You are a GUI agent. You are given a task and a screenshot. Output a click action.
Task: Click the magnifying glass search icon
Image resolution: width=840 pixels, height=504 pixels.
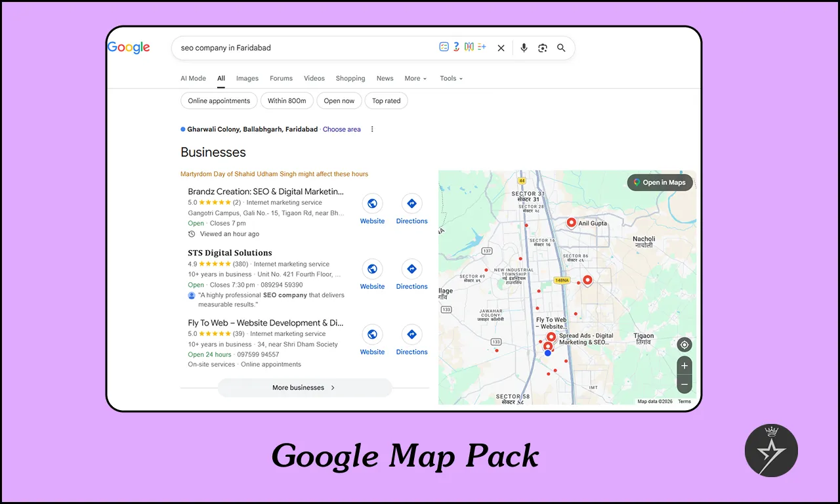tap(561, 48)
